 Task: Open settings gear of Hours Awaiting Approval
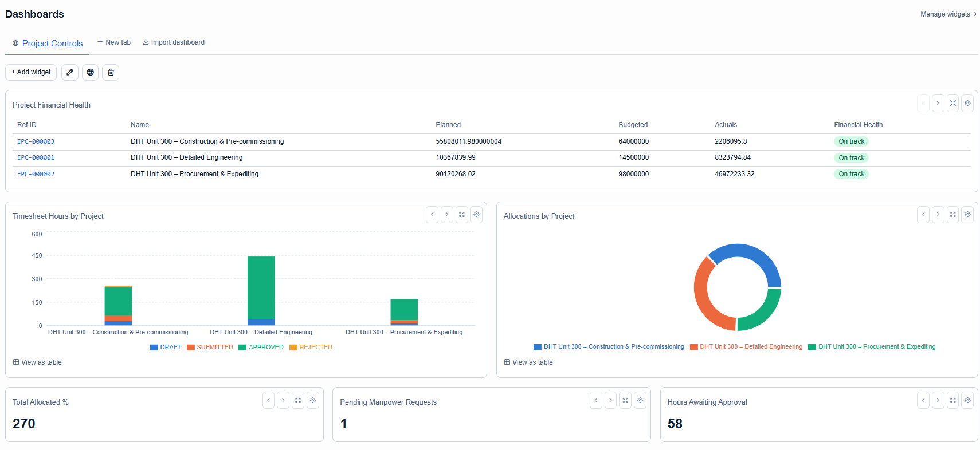click(967, 400)
